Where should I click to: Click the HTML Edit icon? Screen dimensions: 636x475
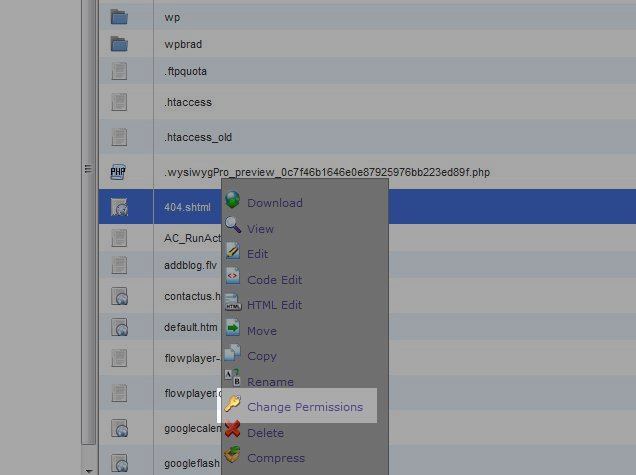pos(232,304)
